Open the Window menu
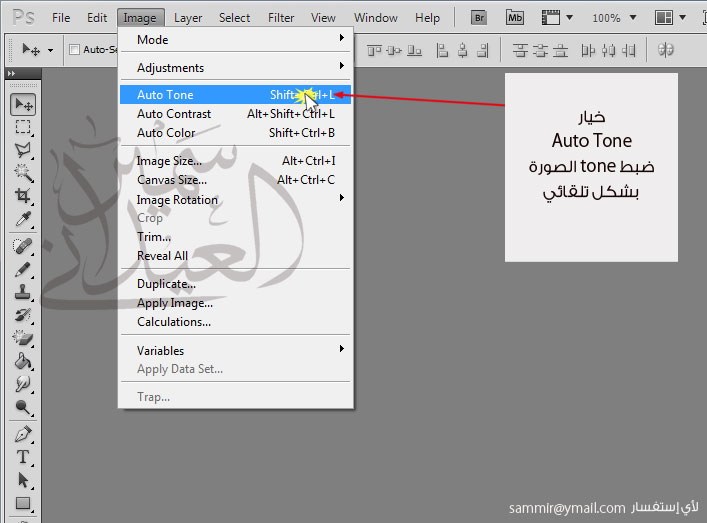Screen dimensions: 707x523 (x=376, y=18)
